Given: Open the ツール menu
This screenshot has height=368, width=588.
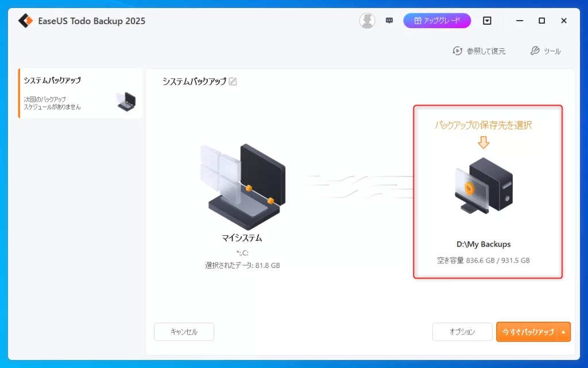Looking at the screenshot, I should coord(545,51).
